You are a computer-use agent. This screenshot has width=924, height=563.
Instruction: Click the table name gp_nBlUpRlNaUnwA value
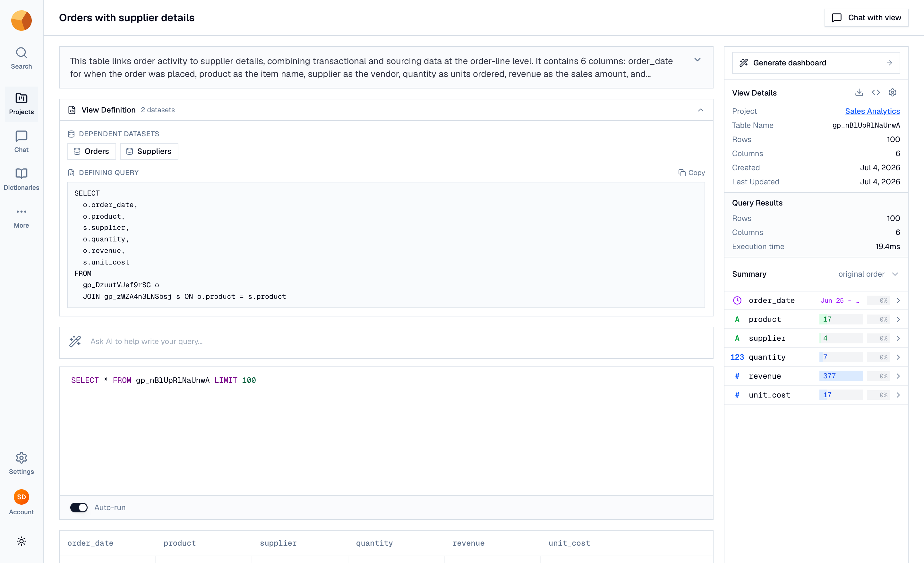pyautogui.click(x=866, y=125)
